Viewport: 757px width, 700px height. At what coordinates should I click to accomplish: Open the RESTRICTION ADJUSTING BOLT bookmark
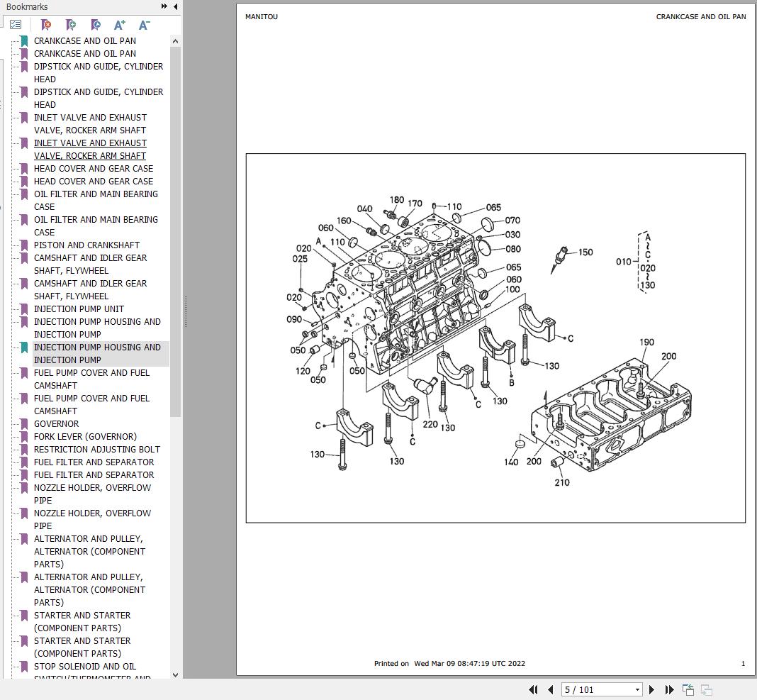[96, 449]
